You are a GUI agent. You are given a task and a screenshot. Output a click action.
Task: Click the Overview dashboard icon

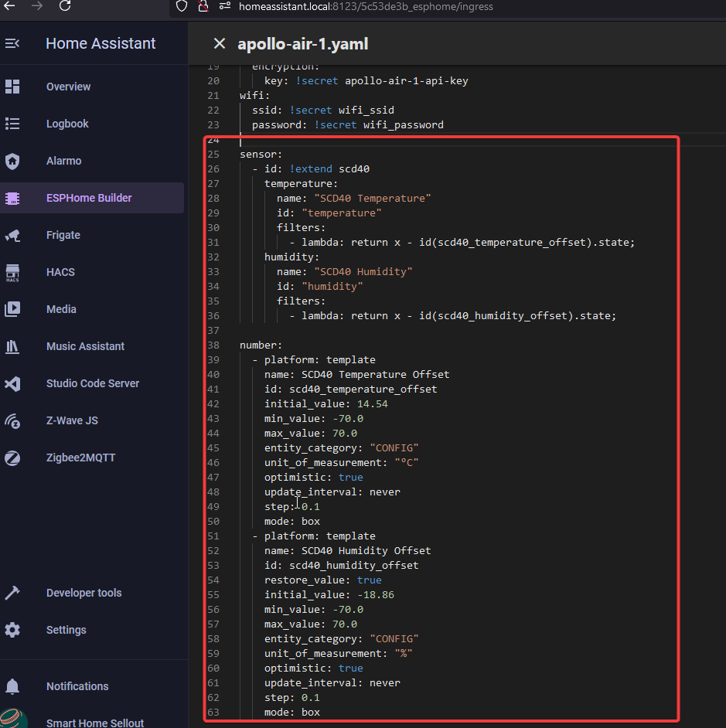click(12, 87)
